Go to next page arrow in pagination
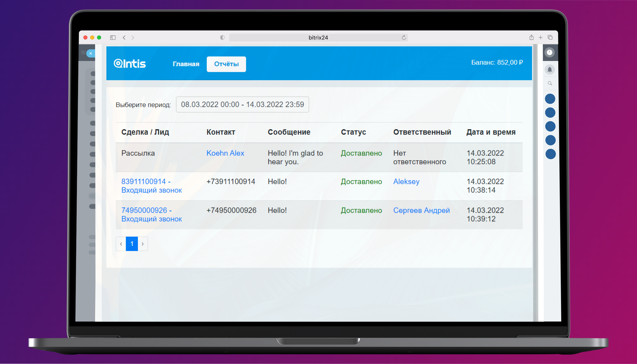Image resolution: width=637 pixels, height=364 pixels. 142,244
